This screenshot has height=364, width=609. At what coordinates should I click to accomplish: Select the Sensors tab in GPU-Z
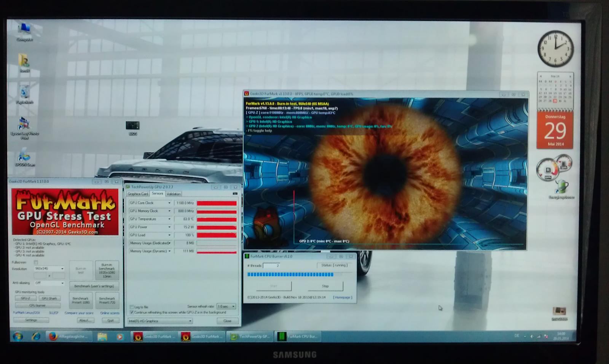point(157,194)
